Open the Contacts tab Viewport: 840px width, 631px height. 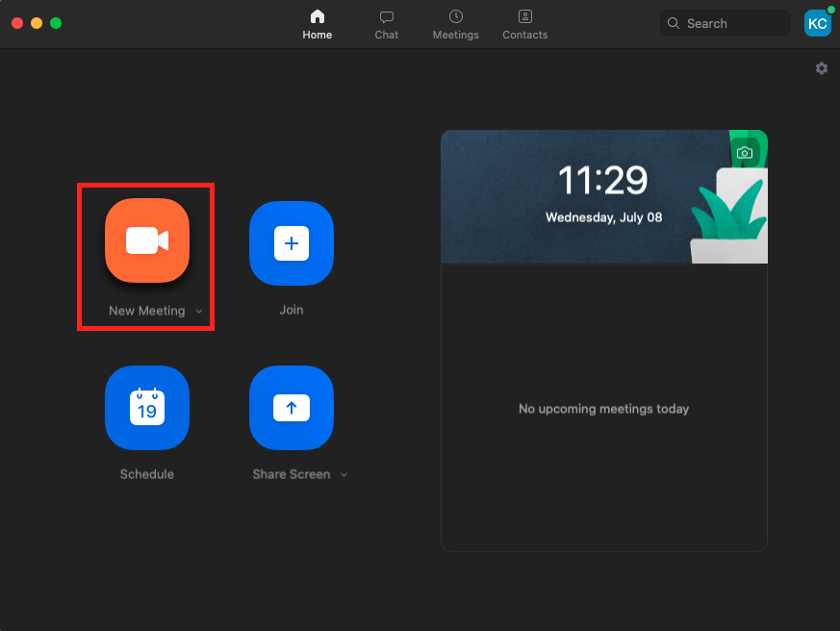pyautogui.click(x=525, y=25)
